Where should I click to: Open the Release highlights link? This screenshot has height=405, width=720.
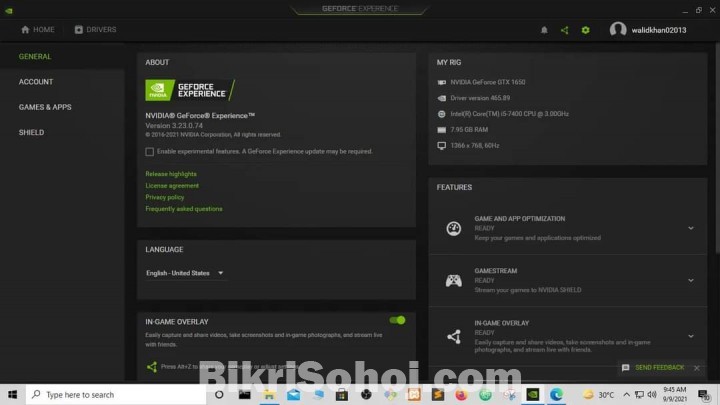[x=171, y=174]
